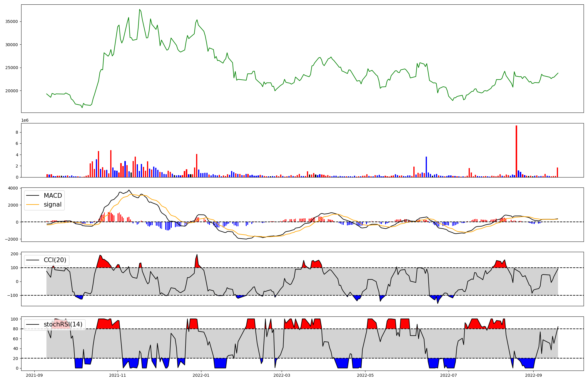Click the 1e6 volume scale label
588x382 pixels.
click(x=25, y=120)
